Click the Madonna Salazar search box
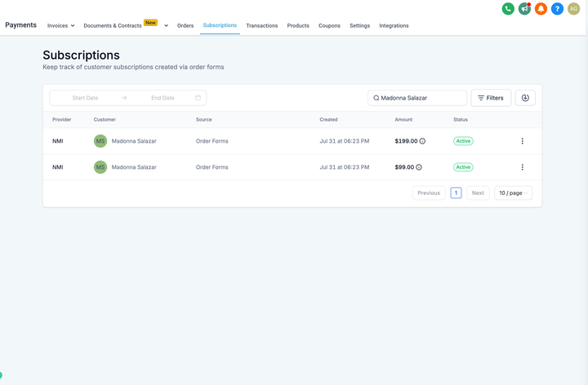 click(417, 98)
